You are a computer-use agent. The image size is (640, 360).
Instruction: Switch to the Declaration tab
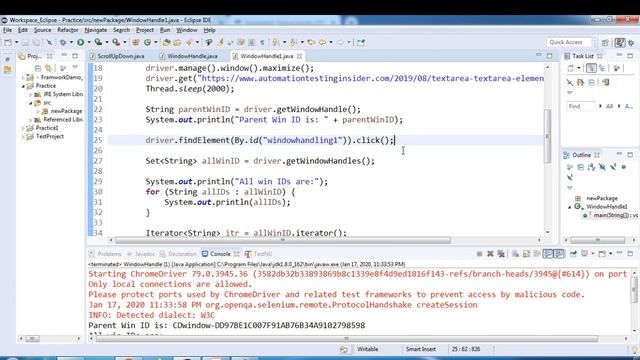tap(179, 254)
